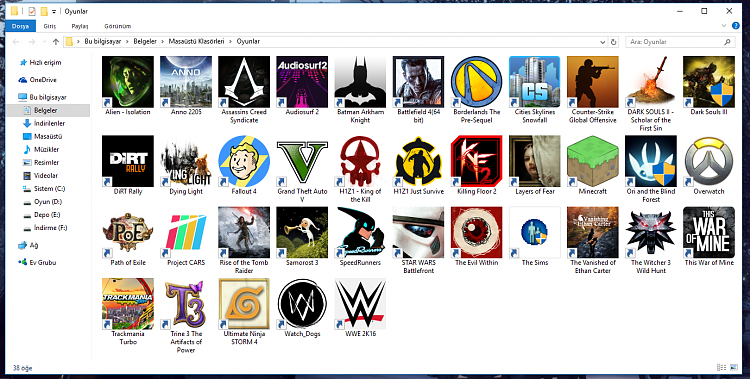
Task: Expand the address bar history dropdown
Action: pos(602,42)
